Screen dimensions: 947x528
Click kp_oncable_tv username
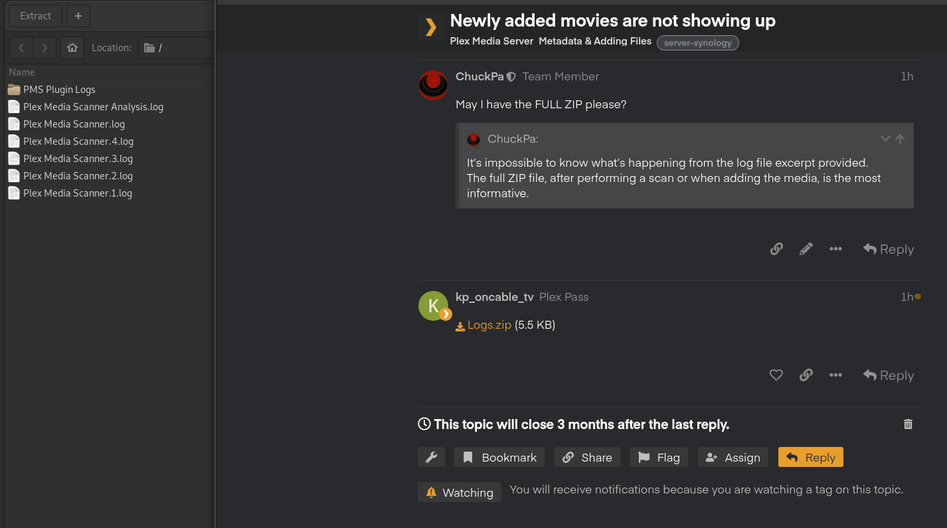tap(494, 297)
